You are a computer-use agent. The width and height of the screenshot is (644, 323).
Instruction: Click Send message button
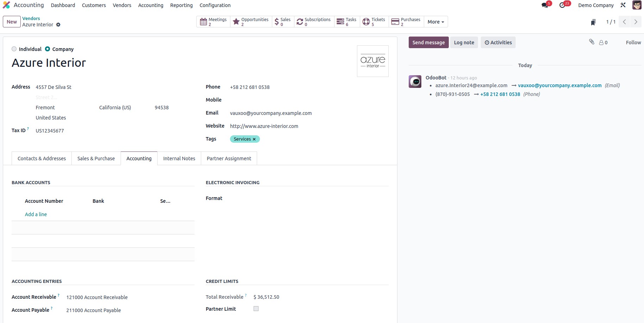tap(428, 43)
